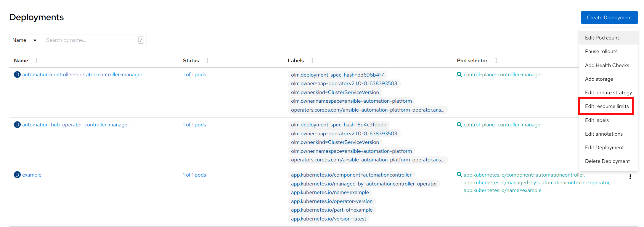Open automation-controller-operator-controller-manager deployment link
Image resolution: width=644 pixels, height=227 pixels.
pos(82,74)
